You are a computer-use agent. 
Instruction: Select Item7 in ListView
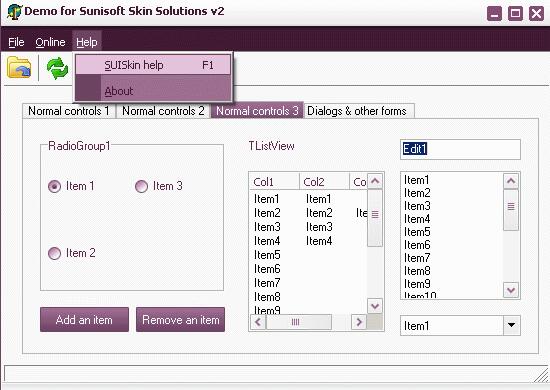pos(267,283)
